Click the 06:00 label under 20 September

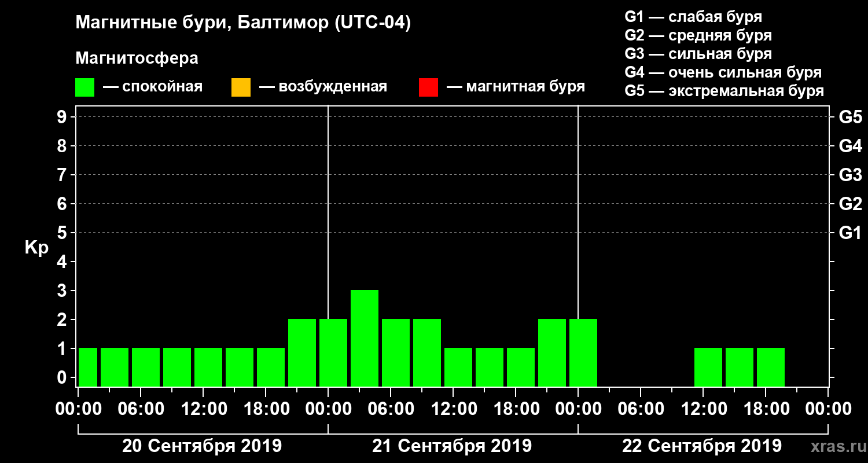tap(141, 409)
